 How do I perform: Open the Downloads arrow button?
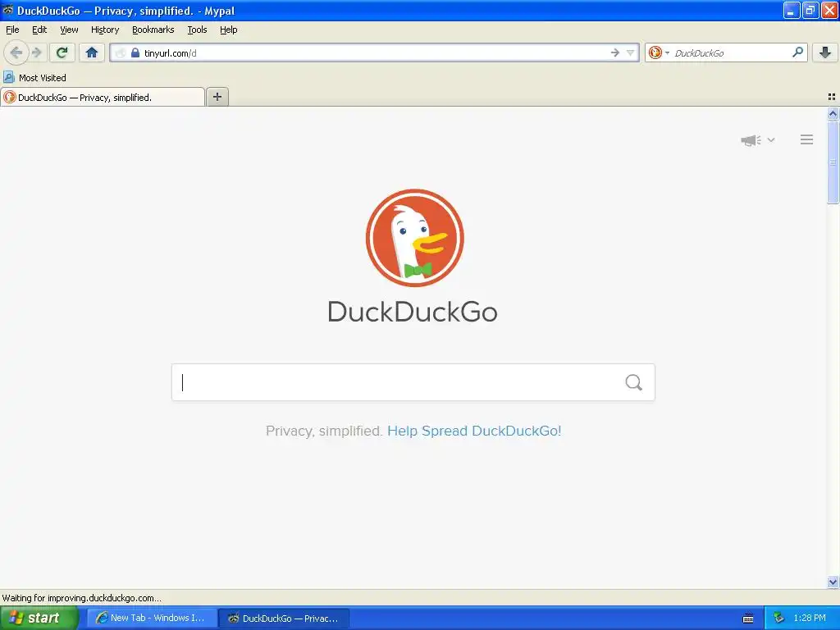pyautogui.click(x=825, y=52)
